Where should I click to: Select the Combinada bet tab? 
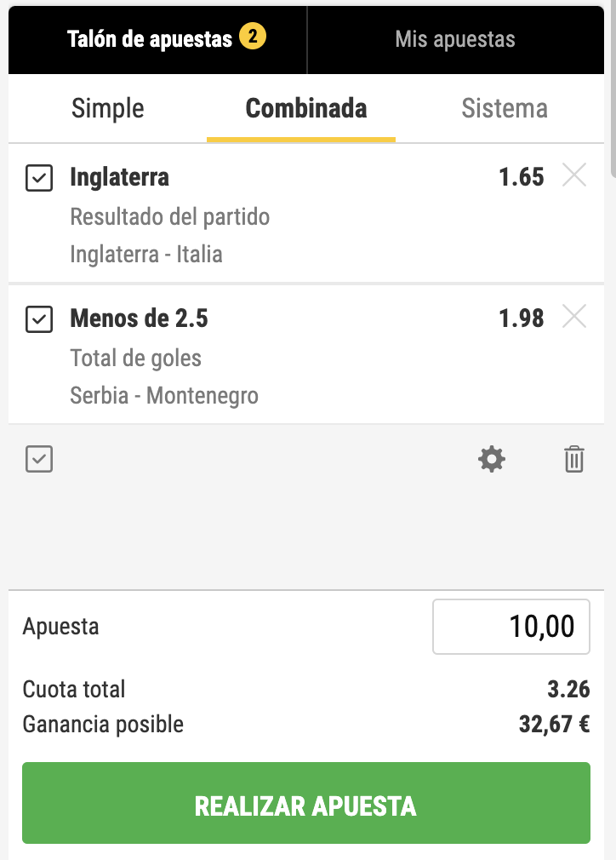point(306,109)
